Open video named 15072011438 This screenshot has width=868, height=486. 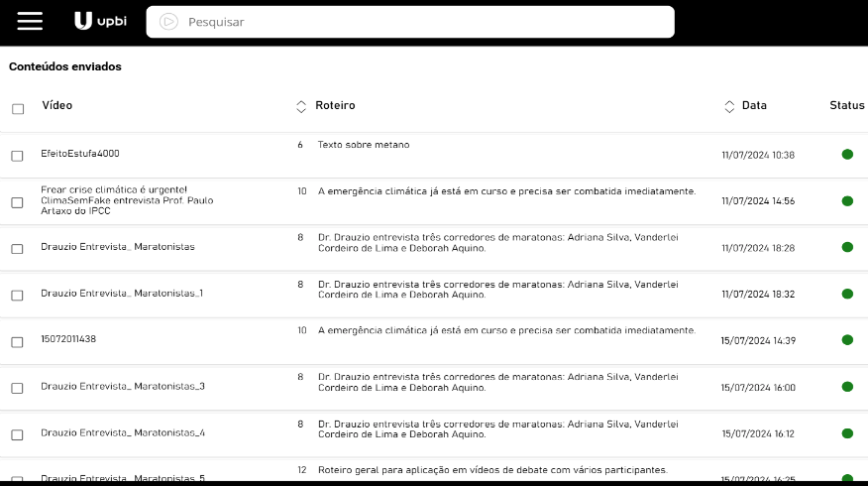coord(68,339)
